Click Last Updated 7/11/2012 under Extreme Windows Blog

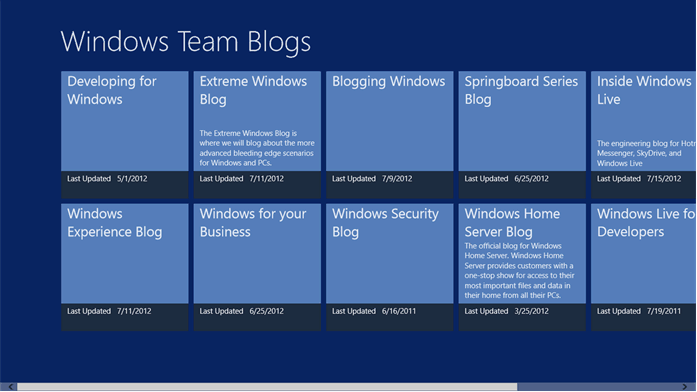tap(241, 179)
